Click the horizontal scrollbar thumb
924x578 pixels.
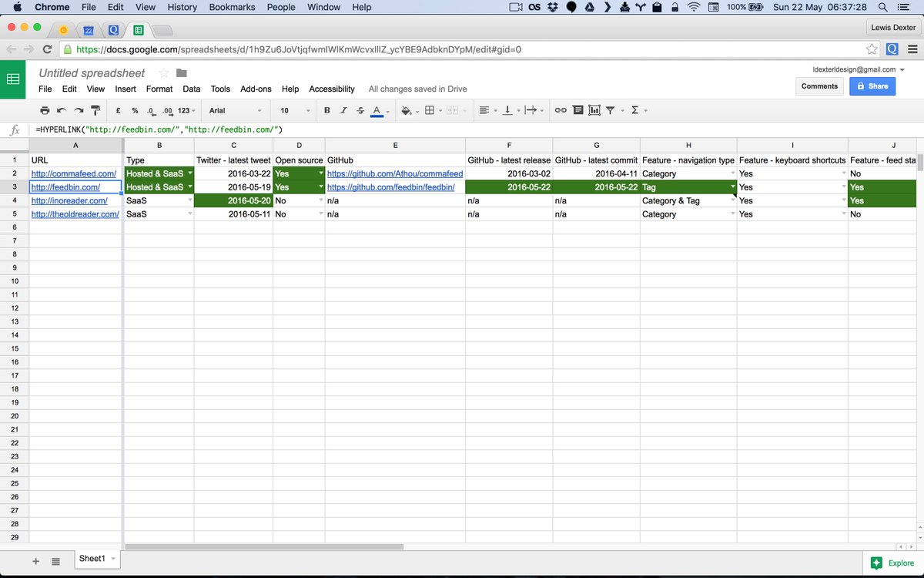coord(264,547)
